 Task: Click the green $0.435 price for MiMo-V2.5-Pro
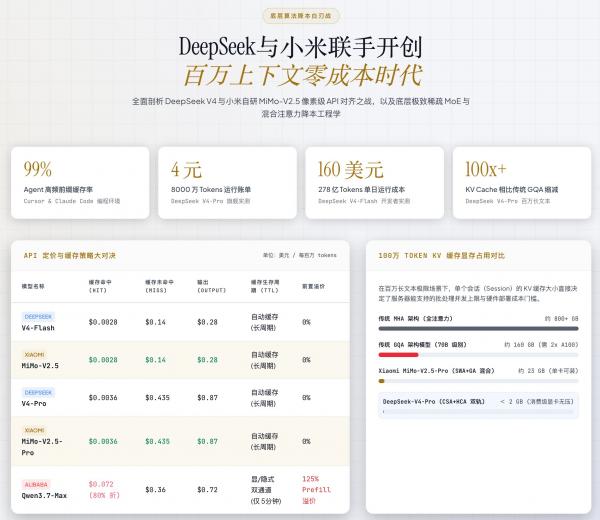coord(157,442)
